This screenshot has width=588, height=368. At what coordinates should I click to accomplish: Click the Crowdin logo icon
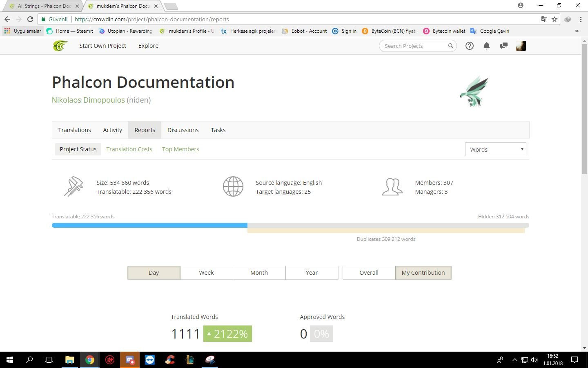[x=60, y=46]
